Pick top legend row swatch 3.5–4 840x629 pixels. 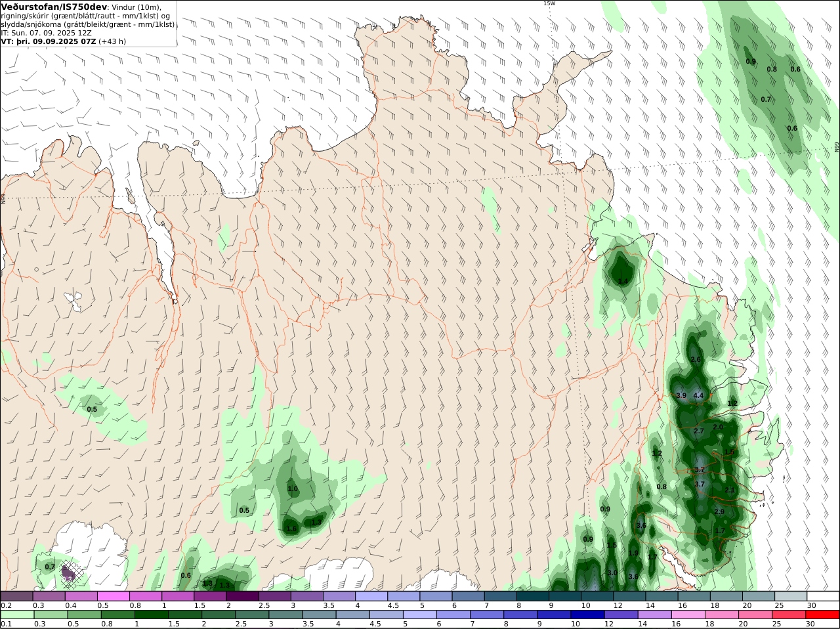click(339, 596)
